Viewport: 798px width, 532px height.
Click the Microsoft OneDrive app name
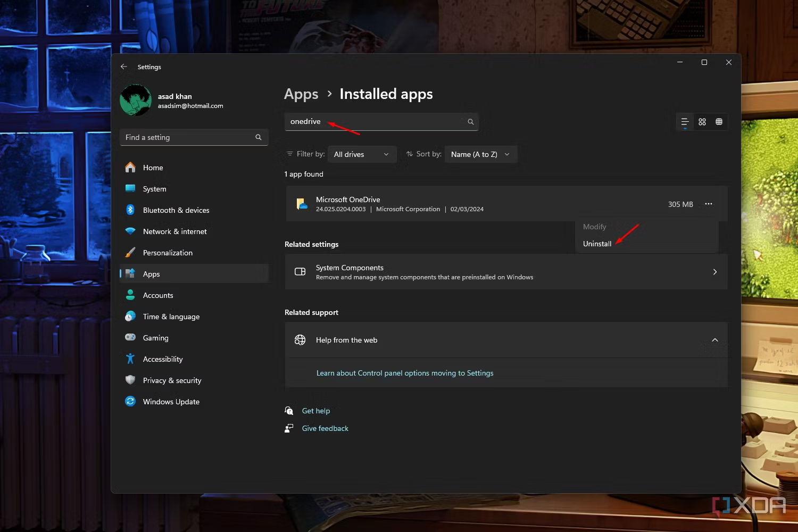coord(348,199)
